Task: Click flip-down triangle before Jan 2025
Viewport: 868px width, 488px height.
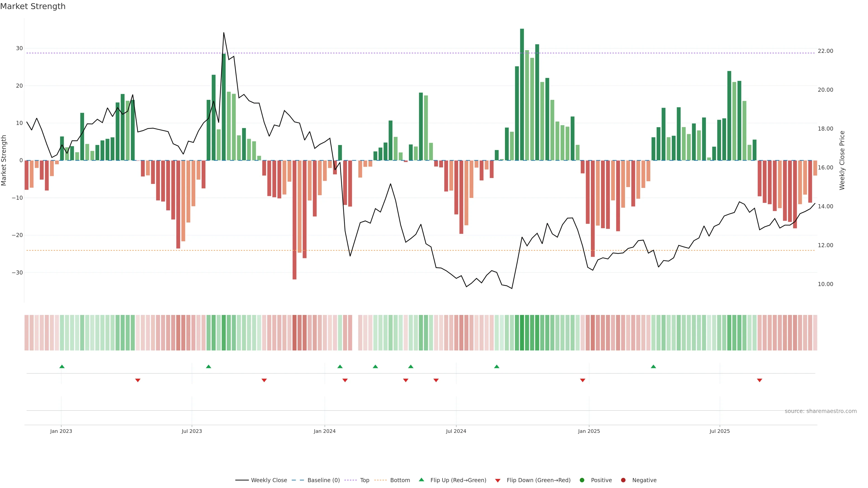Action: pyautogui.click(x=583, y=380)
